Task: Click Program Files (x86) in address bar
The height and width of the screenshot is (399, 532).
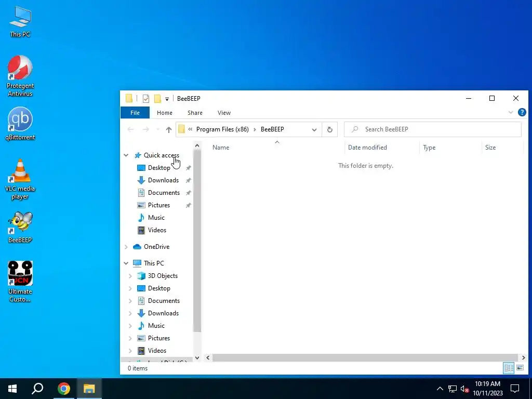Action: [x=222, y=129]
